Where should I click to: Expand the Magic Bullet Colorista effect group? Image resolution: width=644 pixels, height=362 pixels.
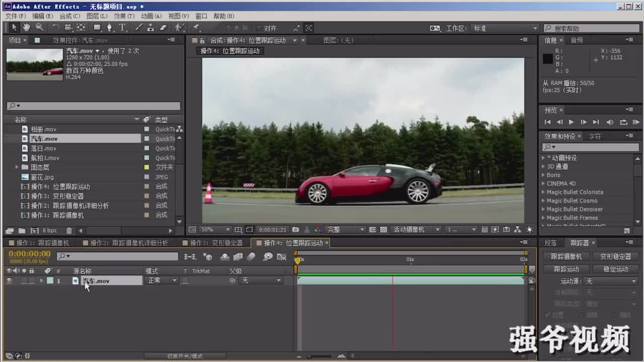tap(543, 192)
